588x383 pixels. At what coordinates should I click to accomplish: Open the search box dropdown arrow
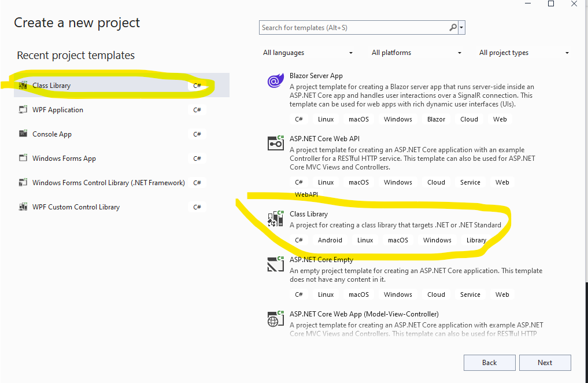tap(461, 27)
